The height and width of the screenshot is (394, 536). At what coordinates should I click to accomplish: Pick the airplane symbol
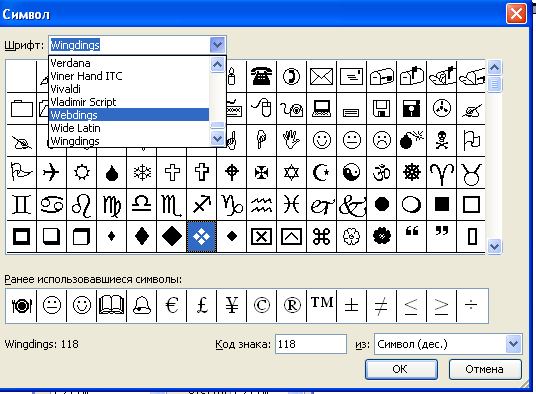(51, 172)
